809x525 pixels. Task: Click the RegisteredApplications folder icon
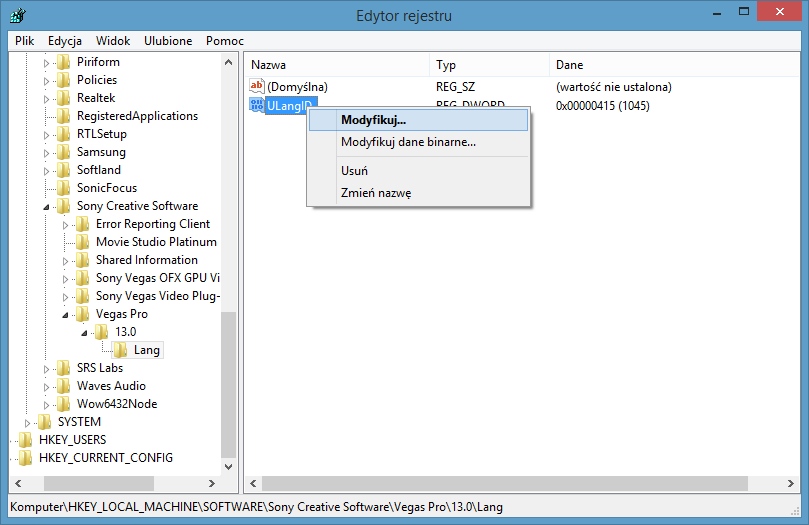(x=64, y=116)
